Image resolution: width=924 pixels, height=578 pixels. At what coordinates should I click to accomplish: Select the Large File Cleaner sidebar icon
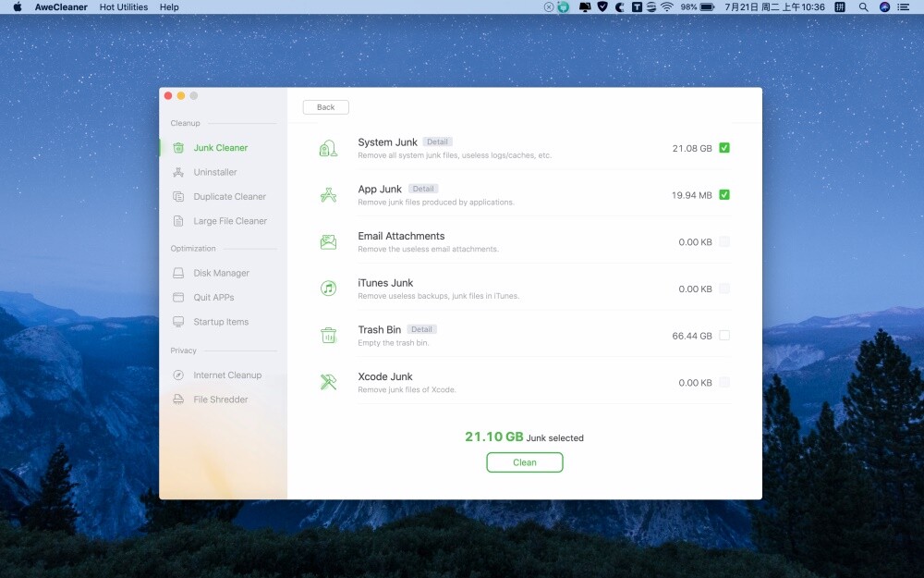tap(178, 221)
